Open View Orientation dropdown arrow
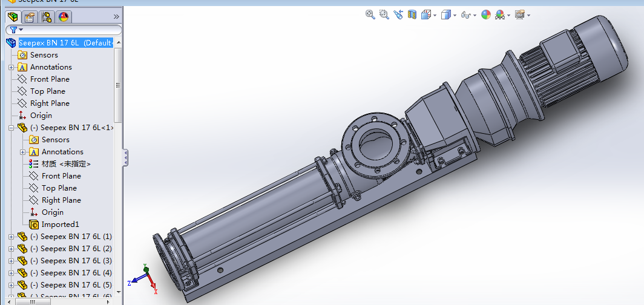Image resolution: width=644 pixels, height=305 pixels. pos(435,16)
